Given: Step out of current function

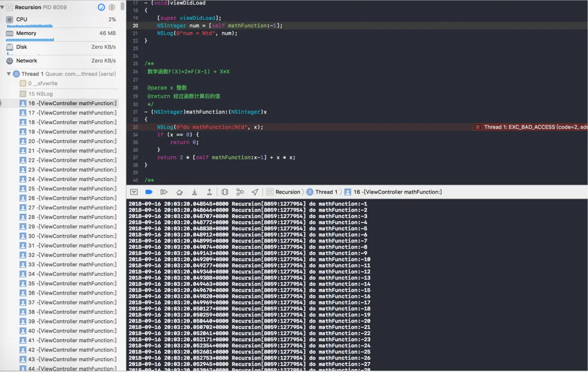Looking at the screenshot, I should coord(210,192).
